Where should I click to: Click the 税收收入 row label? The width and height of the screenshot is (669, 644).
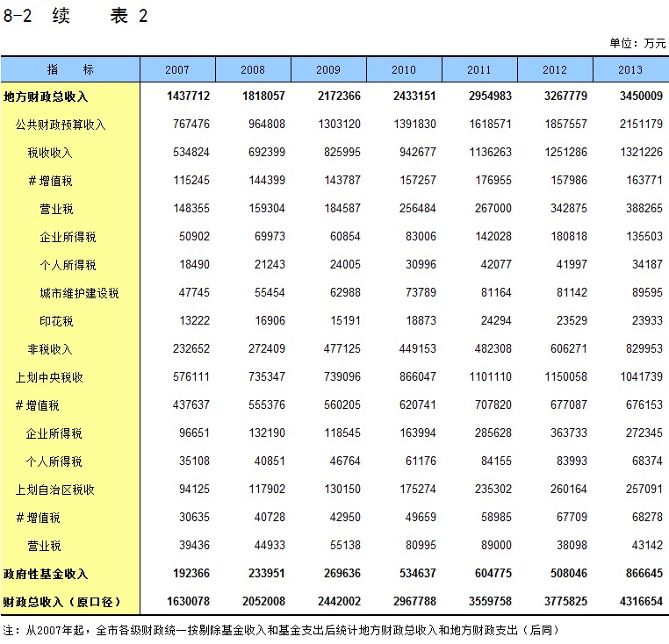click(49, 153)
